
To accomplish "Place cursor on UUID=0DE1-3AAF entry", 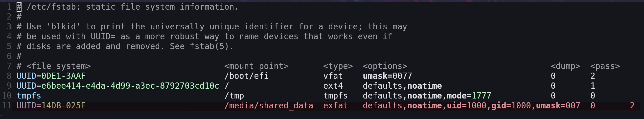I will [x=51, y=76].
